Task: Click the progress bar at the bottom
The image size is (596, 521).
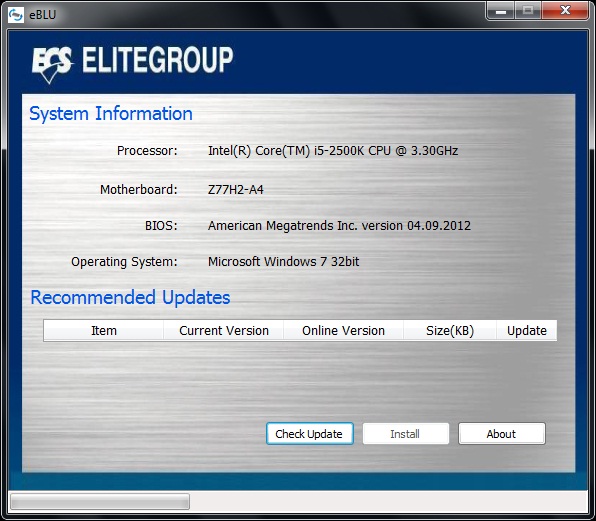Action: (100, 502)
